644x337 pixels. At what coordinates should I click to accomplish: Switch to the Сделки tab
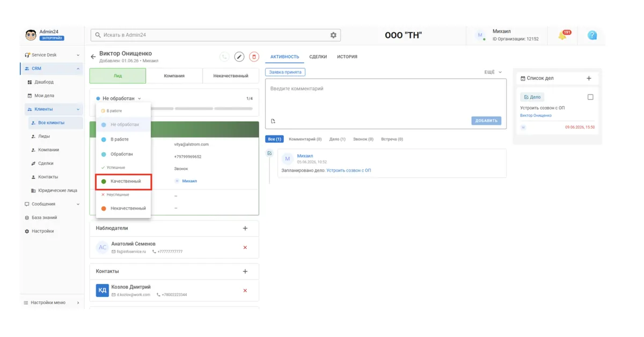318,57
